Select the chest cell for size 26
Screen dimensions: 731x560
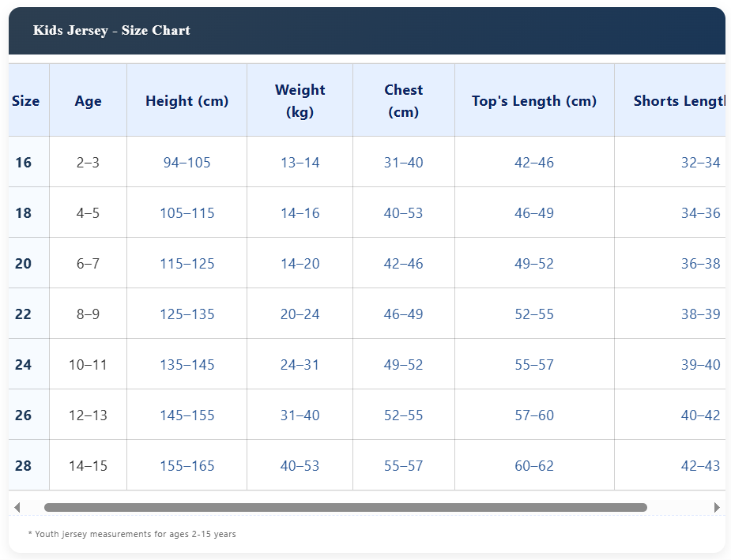pyautogui.click(x=403, y=415)
